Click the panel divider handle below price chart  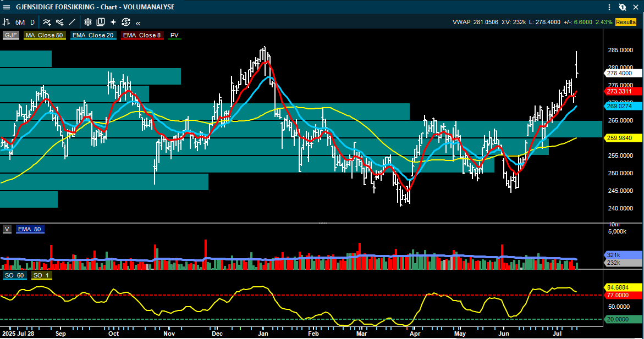323,223
